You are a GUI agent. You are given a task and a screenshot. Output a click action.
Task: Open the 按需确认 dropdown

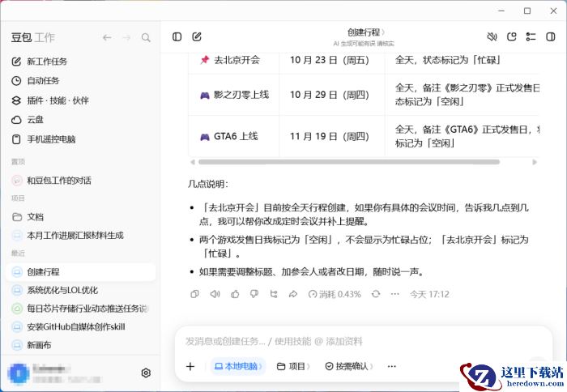[x=349, y=366]
